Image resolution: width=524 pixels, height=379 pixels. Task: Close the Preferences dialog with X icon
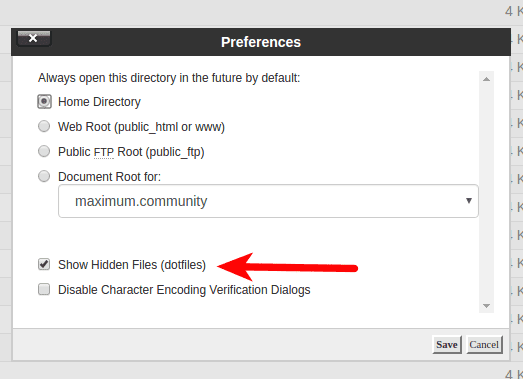coord(33,38)
